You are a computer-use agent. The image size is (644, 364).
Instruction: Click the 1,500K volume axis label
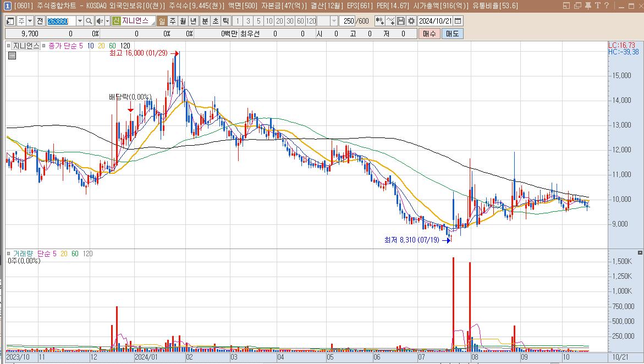(622, 261)
